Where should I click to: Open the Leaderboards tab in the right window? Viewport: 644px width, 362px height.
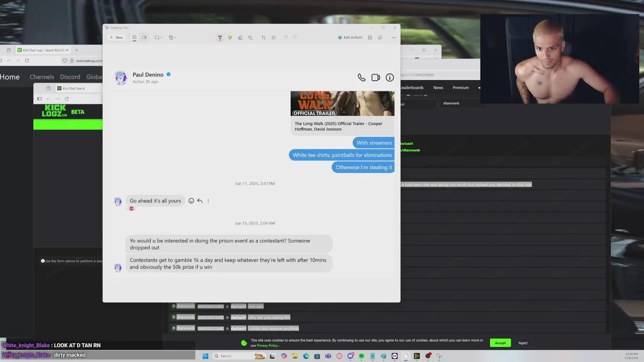pyautogui.click(x=412, y=87)
